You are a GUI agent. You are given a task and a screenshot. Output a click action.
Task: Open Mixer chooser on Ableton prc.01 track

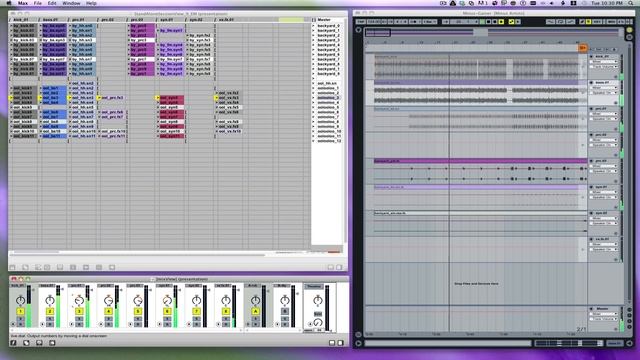click(x=605, y=114)
